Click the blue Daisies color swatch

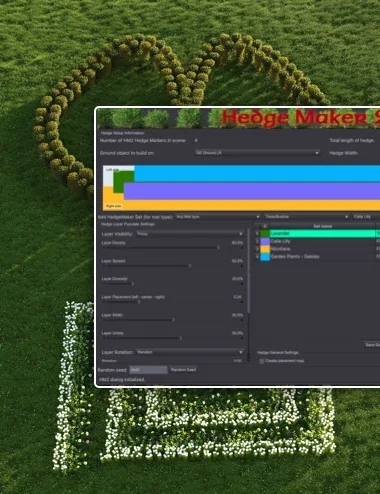pos(265,256)
